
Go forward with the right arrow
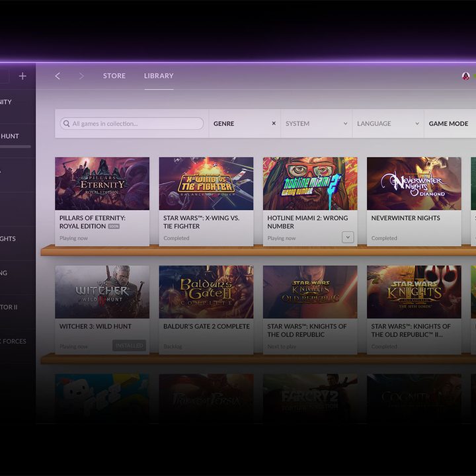tap(81, 76)
